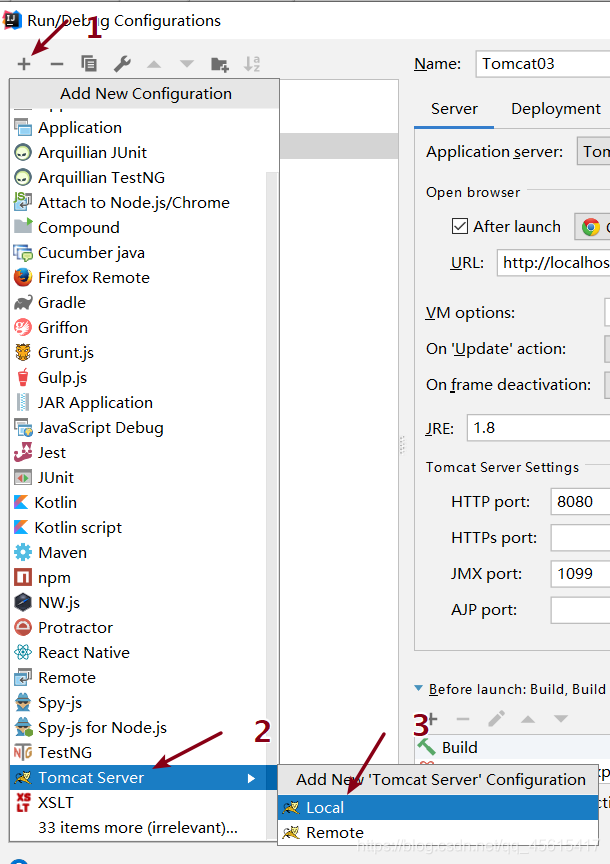This screenshot has height=864, width=610.
Task: Click the plus Add New Configuration icon
Action: [24, 64]
